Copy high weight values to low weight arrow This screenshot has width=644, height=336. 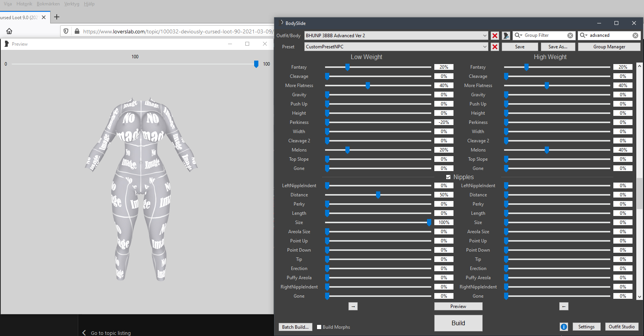(x=563, y=306)
